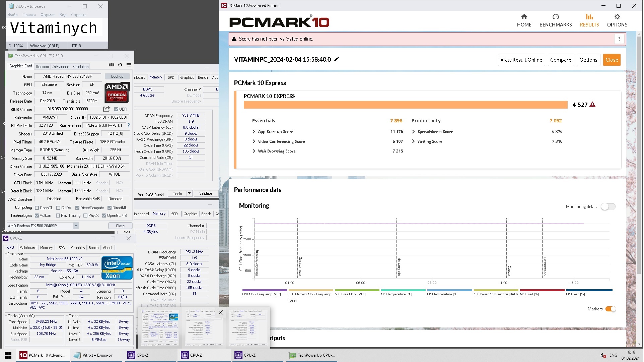Click bus interface question mark in GPU-Z
644x362 pixels.
coord(129,125)
